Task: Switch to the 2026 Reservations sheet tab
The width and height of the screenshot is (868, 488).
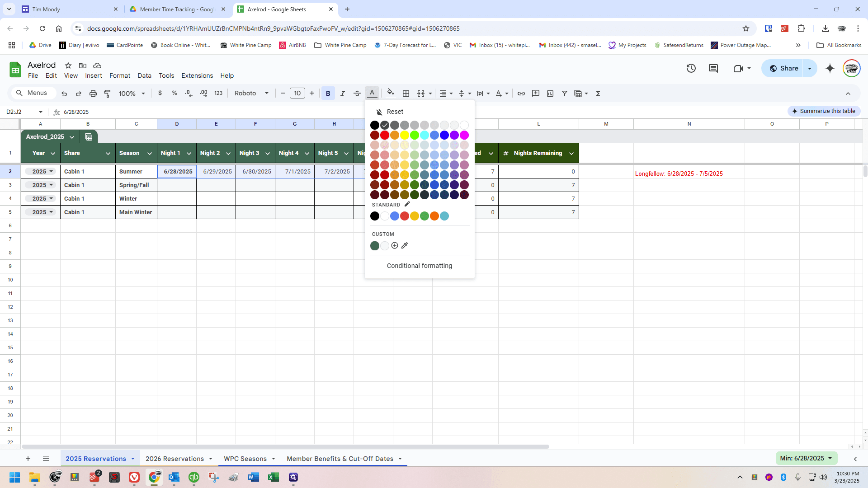Action: click(175, 459)
